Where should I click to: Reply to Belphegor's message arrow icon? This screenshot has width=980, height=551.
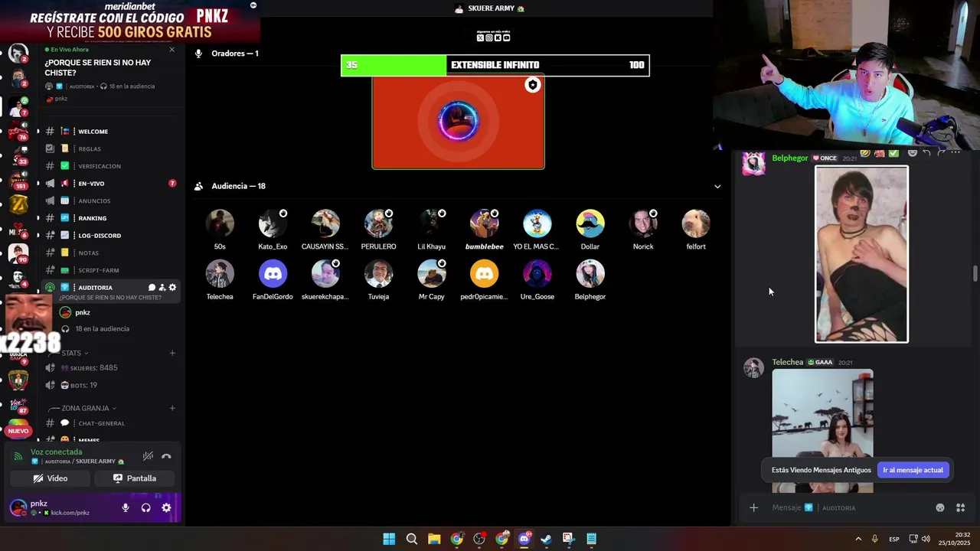click(x=926, y=153)
